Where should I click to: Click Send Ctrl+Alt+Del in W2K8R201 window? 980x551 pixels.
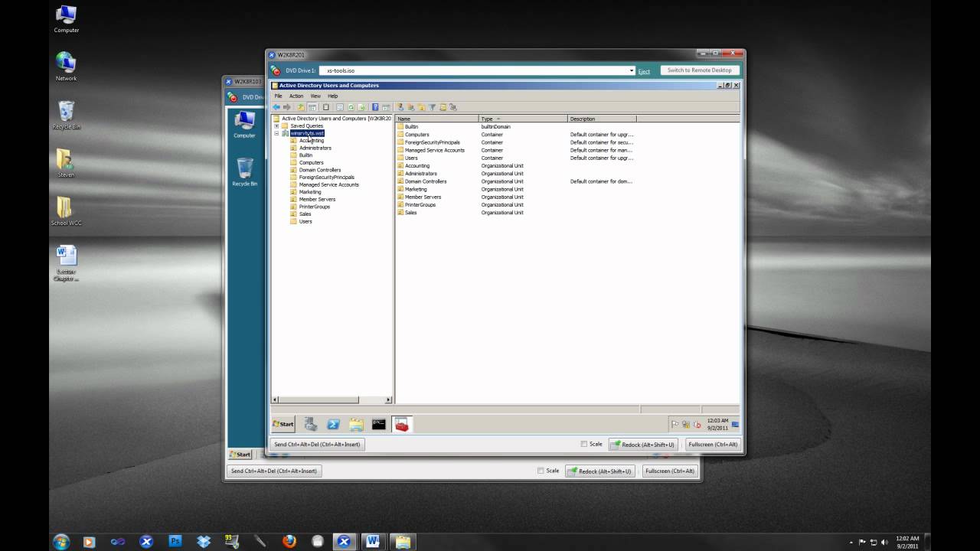(x=316, y=444)
